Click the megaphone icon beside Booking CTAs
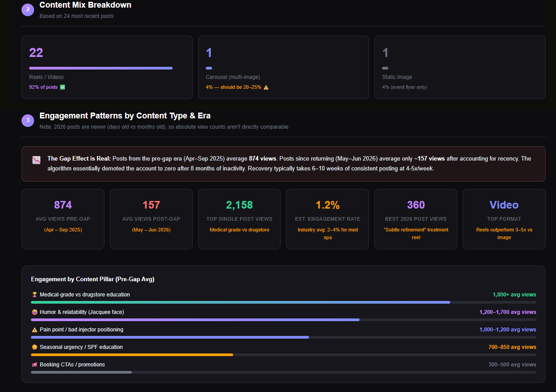556x392 pixels. pos(34,365)
